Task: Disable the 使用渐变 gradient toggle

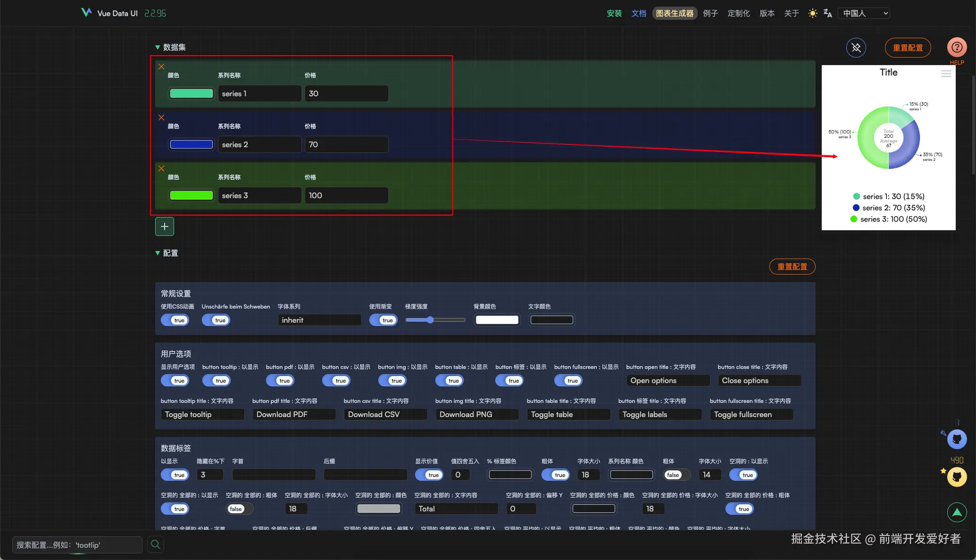Action: click(x=383, y=320)
